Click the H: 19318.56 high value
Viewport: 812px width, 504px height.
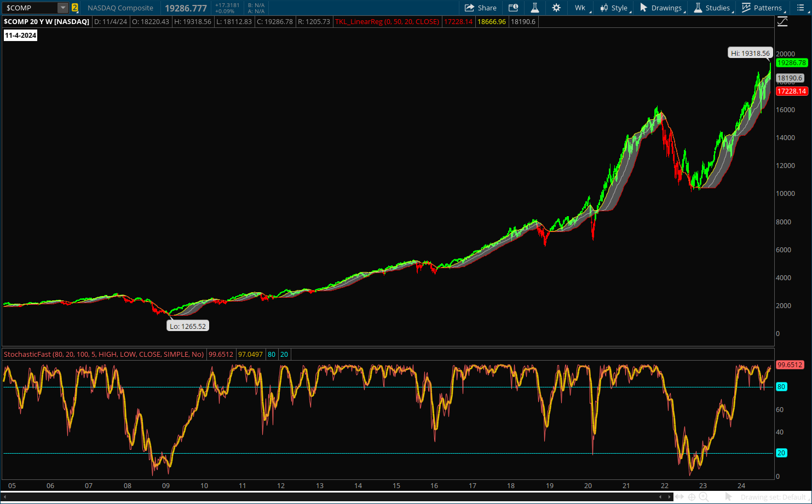pos(193,21)
